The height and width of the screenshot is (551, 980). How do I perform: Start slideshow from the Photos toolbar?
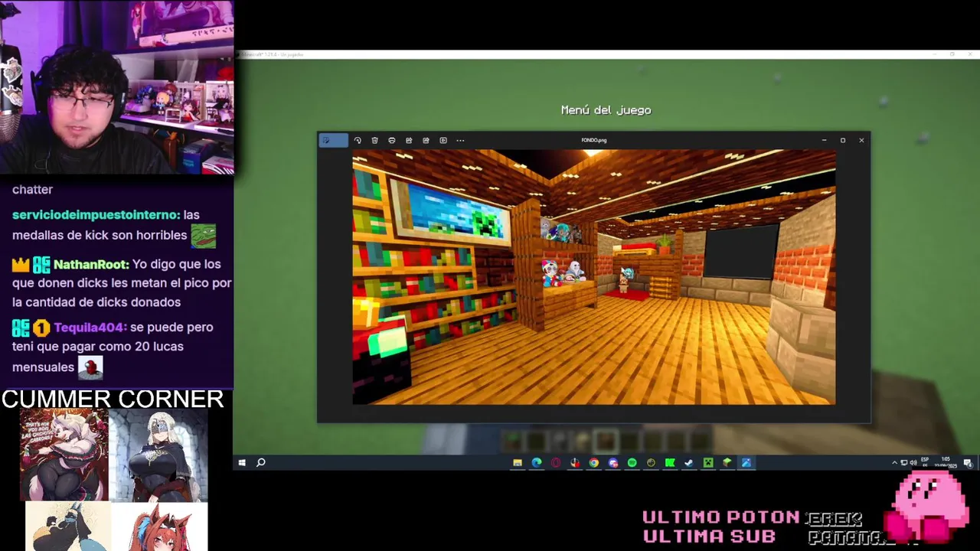click(x=443, y=140)
